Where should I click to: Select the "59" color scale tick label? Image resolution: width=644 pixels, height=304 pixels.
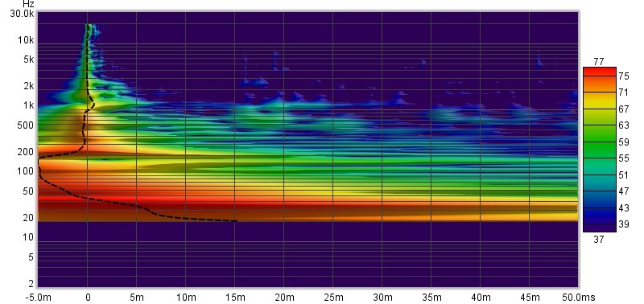[x=625, y=142]
